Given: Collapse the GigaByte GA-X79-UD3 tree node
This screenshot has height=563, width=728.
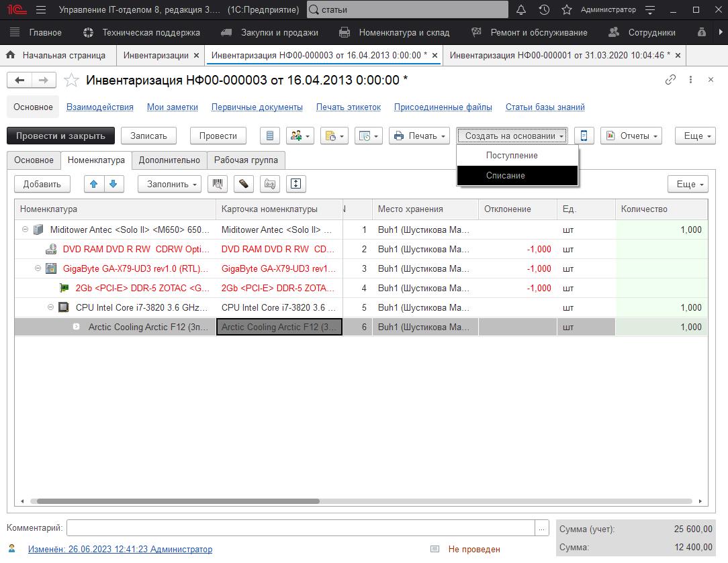Looking at the screenshot, I should coord(38,268).
